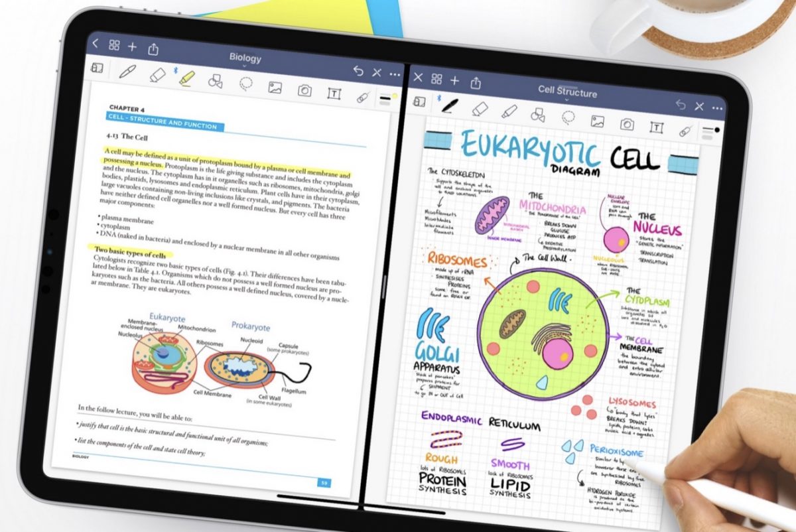The width and height of the screenshot is (796, 532).
Task: Pick the black color swatch in Cell Structure pane
Action: coord(717,130)
